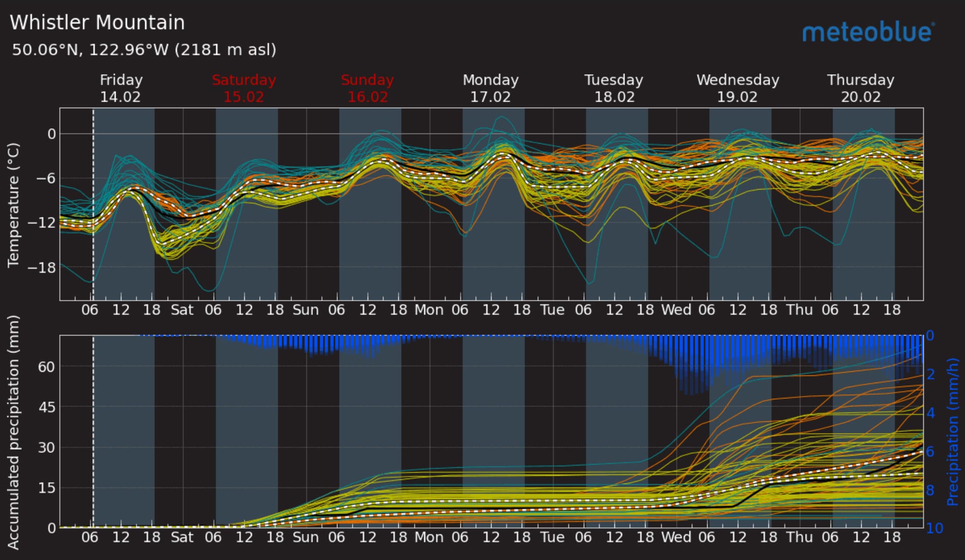Click the -18 temperature tick label
Viewport: 965px width, 560px height.
click(x=42, y=267)
